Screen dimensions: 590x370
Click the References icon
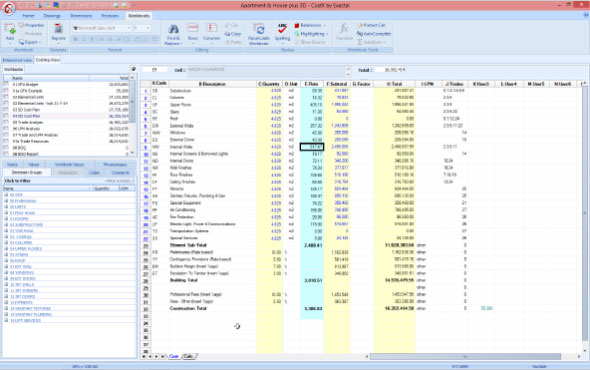pos(297,25)
